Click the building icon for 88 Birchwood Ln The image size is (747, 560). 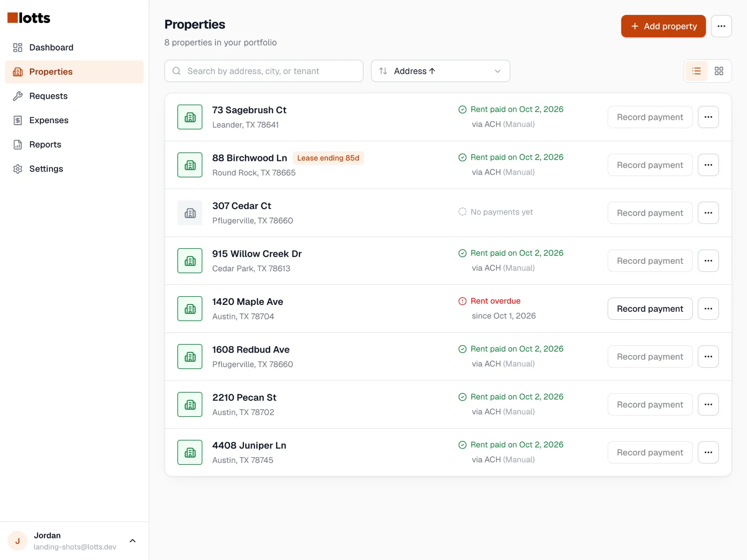coord(190,165)
